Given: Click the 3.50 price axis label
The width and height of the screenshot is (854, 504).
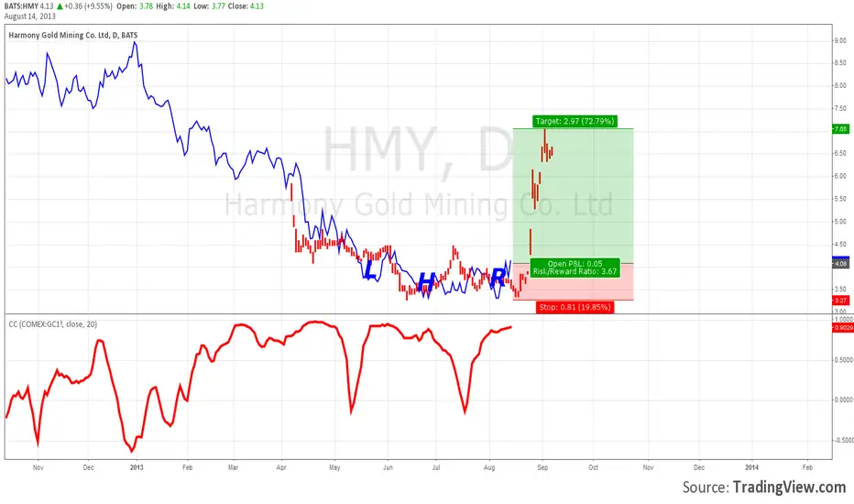Looking at the screenshot, I should coord(840,290).
